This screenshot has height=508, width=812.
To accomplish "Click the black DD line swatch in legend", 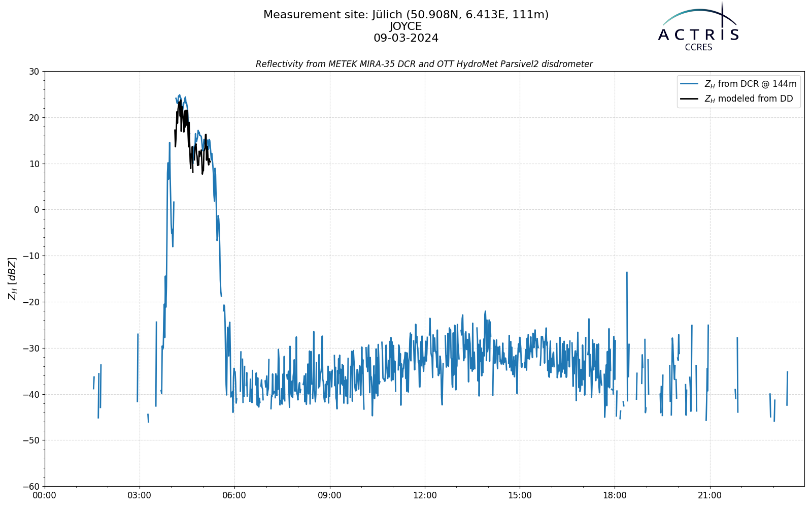I will coord(690,99).
